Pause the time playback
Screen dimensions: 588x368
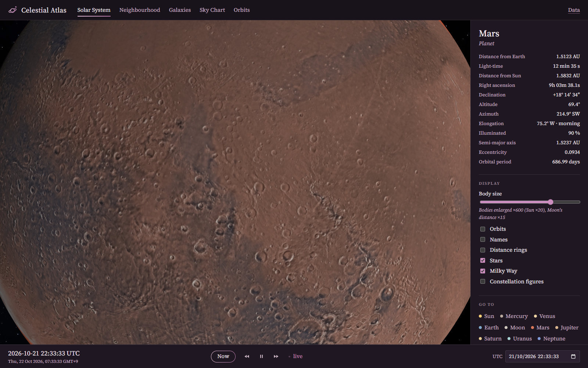click(x=261, y=356)
